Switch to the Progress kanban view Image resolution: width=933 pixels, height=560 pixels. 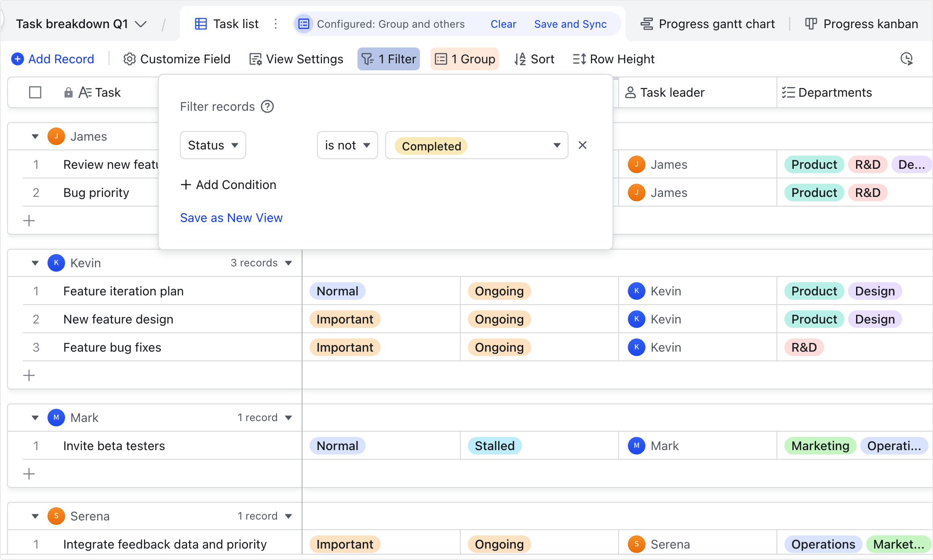point(862,24)
